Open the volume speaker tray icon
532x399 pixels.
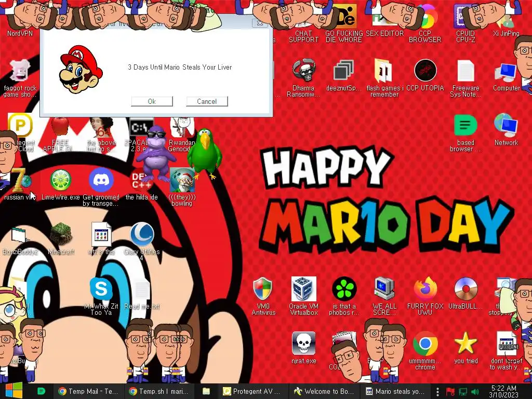click(x=475, y=392)
